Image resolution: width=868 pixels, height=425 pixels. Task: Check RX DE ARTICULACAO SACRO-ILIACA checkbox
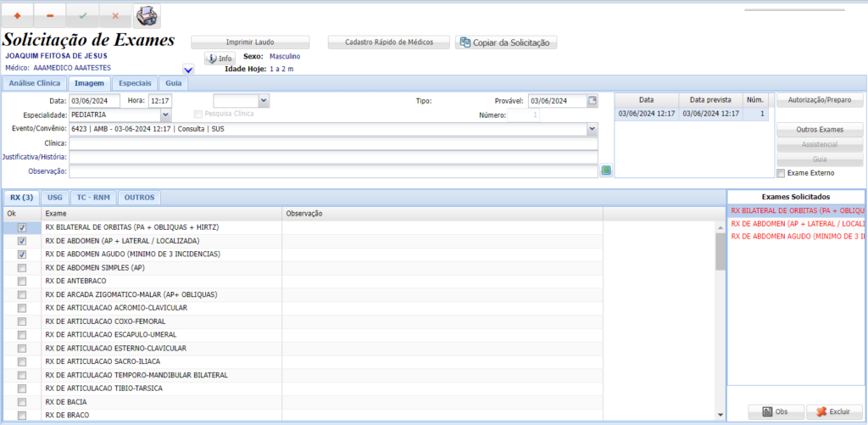click(22, 362)
